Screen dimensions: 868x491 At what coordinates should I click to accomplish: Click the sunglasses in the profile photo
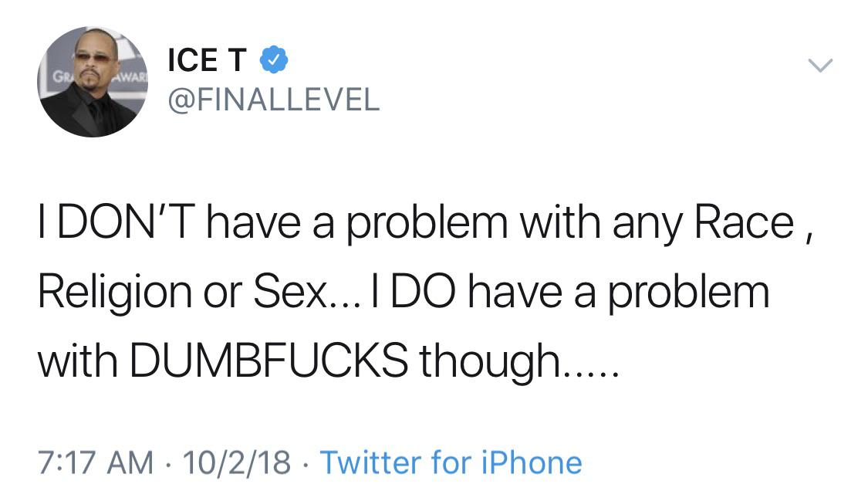coord(93,57)
